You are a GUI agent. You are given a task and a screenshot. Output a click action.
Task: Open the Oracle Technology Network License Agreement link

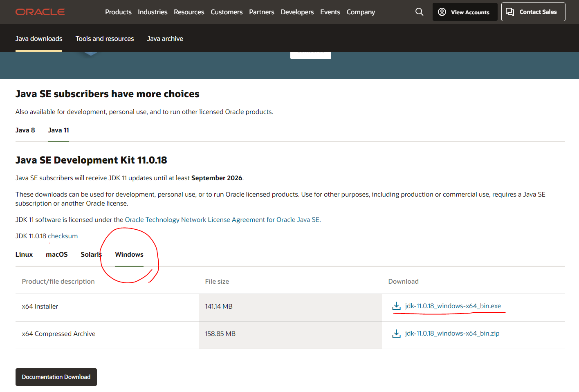(x=222, y=220)
